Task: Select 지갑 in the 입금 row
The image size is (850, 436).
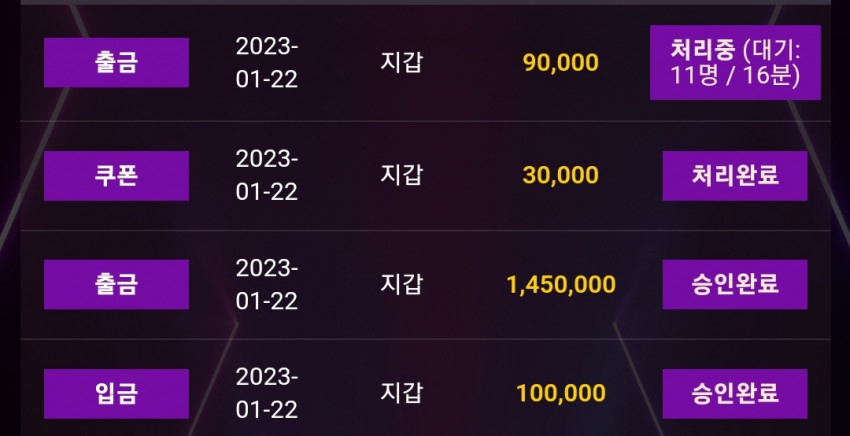Action: [401, 393]
